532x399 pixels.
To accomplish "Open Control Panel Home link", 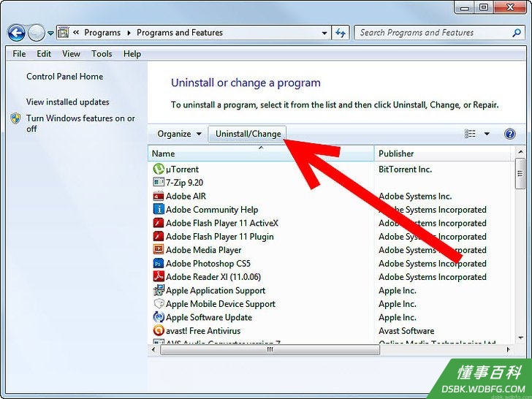I will coord(65,76).
